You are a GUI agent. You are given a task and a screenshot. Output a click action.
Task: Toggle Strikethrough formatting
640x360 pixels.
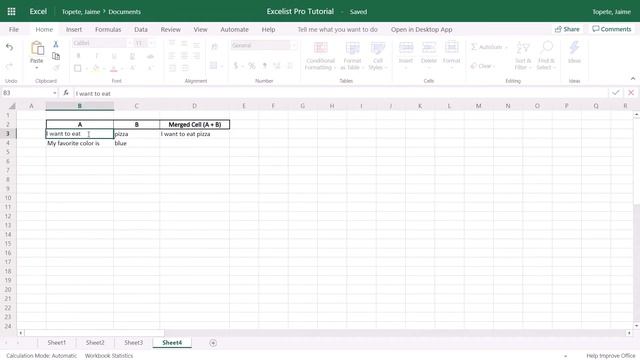point(150,56)
